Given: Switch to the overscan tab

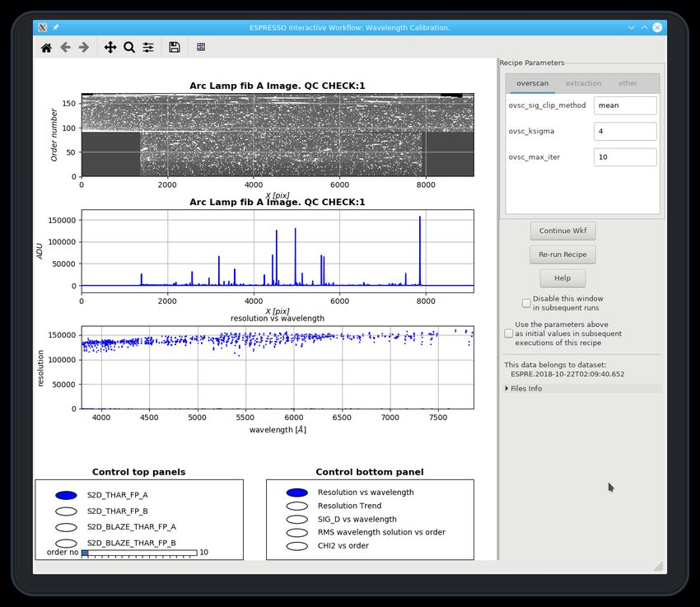Looking at the screenshot, I should (533, 83).
